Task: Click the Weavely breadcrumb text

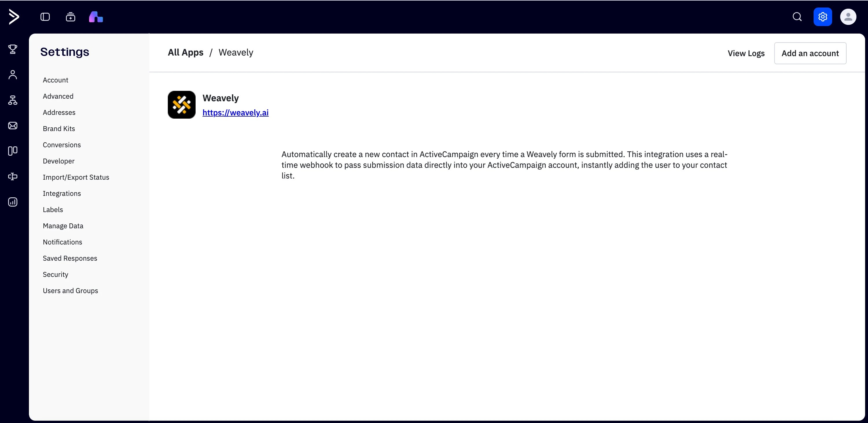Action: (x=236, y=52)
